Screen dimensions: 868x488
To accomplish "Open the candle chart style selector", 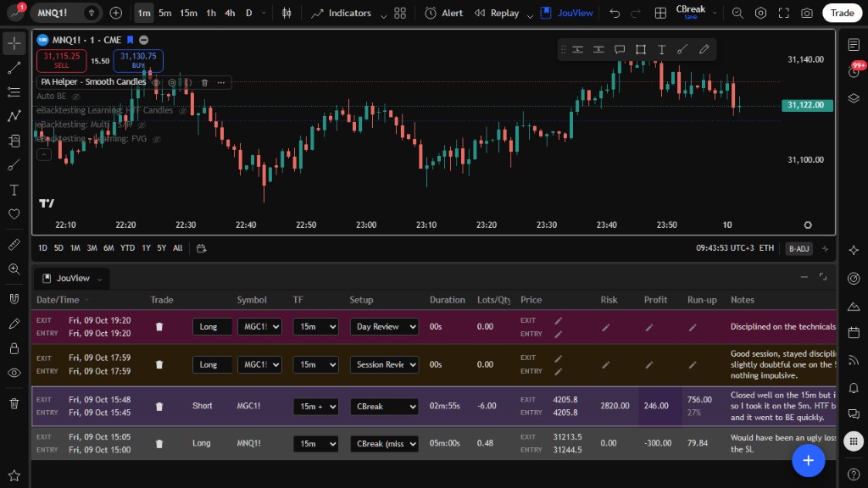I will 287,13.
